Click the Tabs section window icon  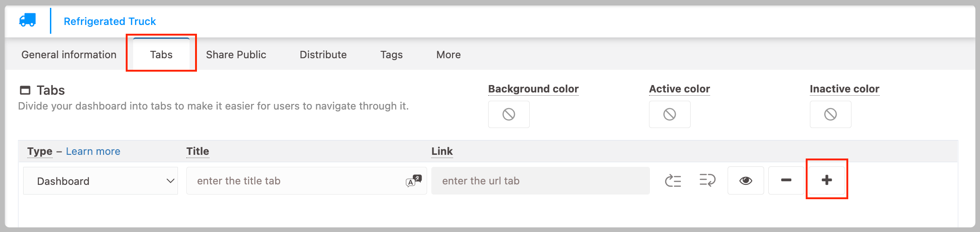25,90
